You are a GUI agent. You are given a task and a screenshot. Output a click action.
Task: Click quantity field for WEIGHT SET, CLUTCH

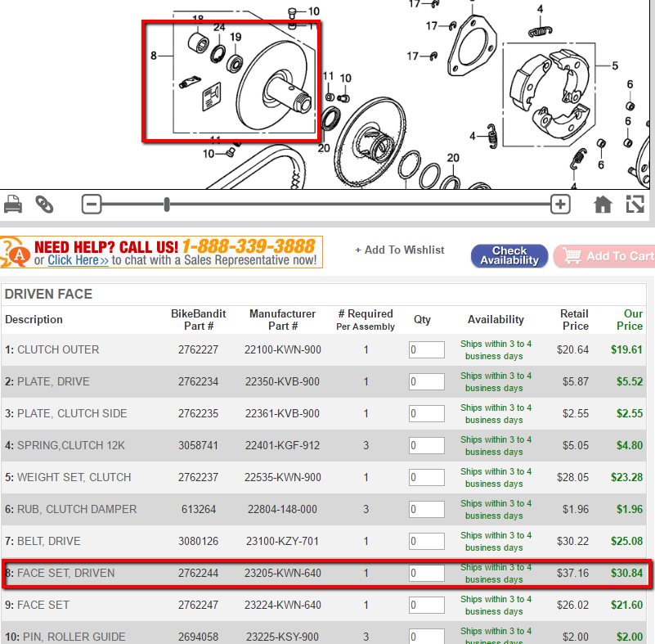click(x=427, y=477)
